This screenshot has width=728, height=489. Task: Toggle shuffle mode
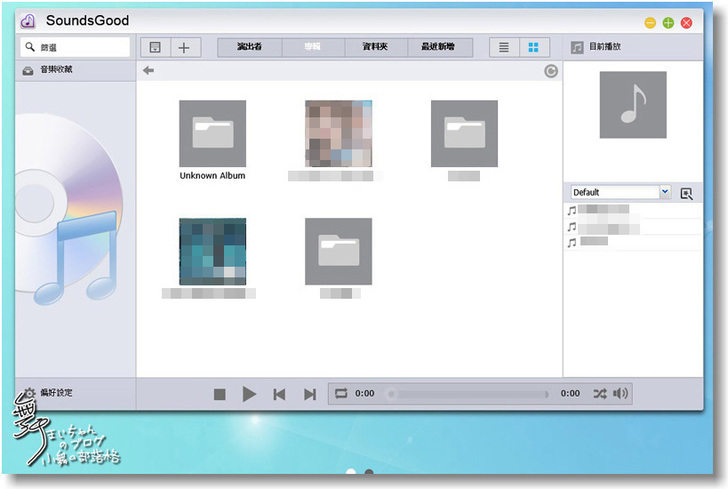pyautogui.click(x=599, y=394)
